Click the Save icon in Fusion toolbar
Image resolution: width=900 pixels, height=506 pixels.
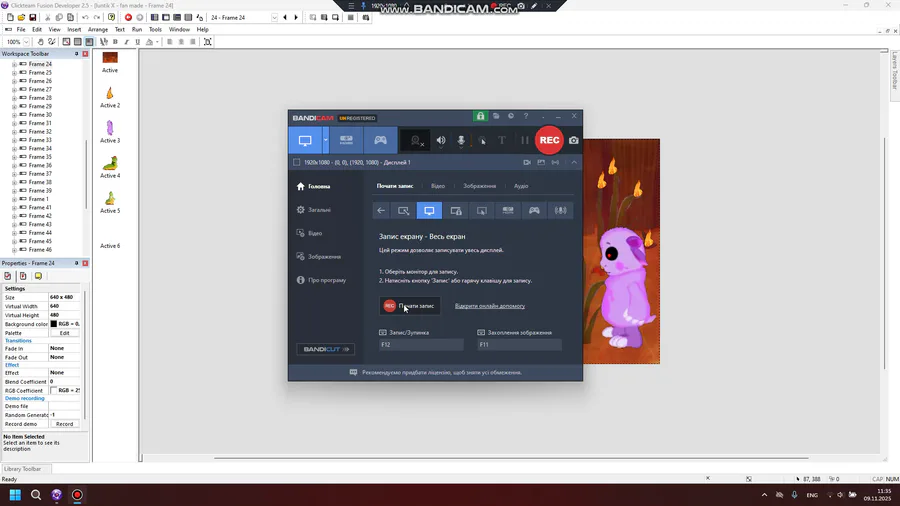33,18
